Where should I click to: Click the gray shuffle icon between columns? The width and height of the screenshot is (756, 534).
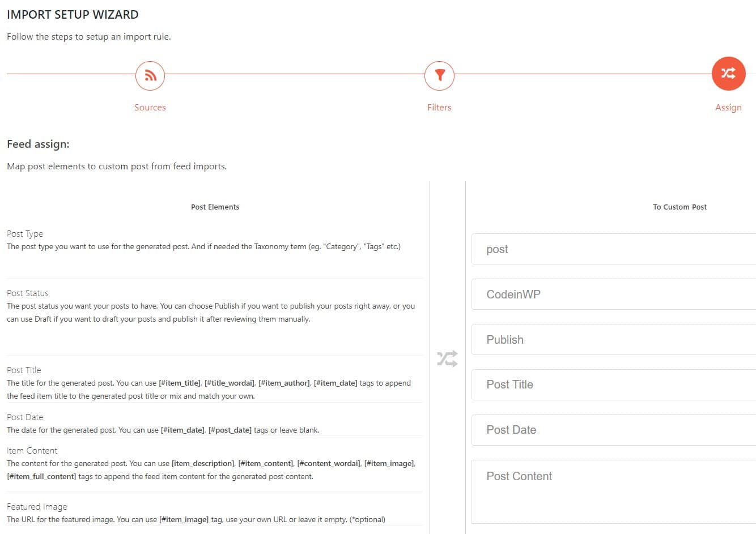[447, 358]
